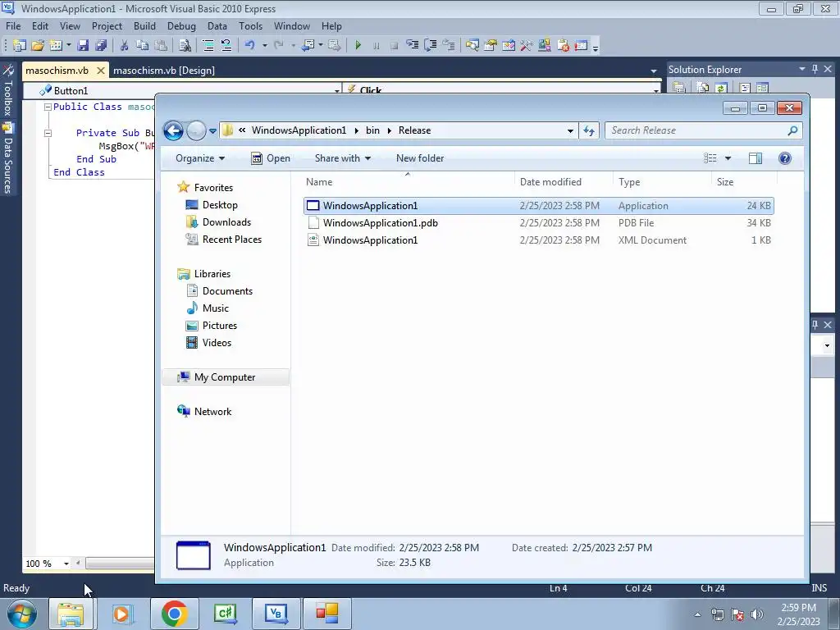
Task: Start debugging with the green play icon
Action: [x=358, y=46]
